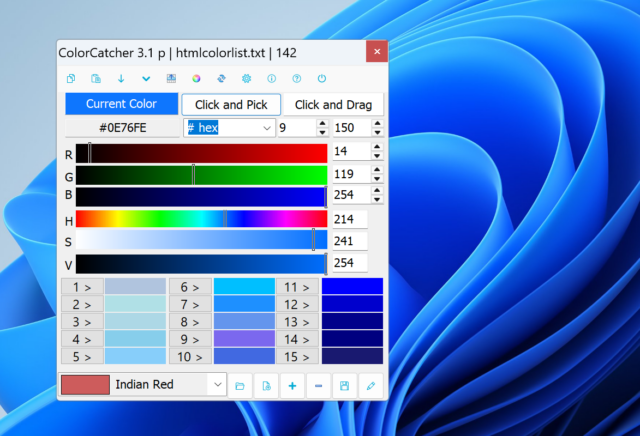This screenshot has height=436, width=640.
Task: Select the color swatch next to '7 >'
Action: [244, 305]
